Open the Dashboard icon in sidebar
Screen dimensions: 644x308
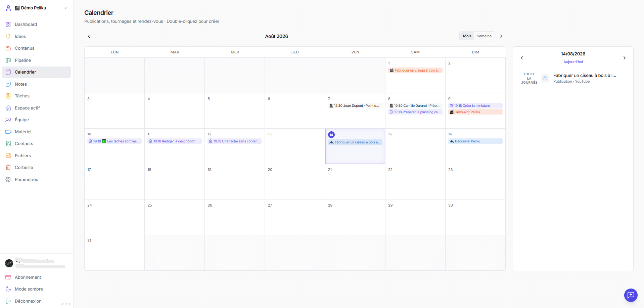click(x=8, y=25)
